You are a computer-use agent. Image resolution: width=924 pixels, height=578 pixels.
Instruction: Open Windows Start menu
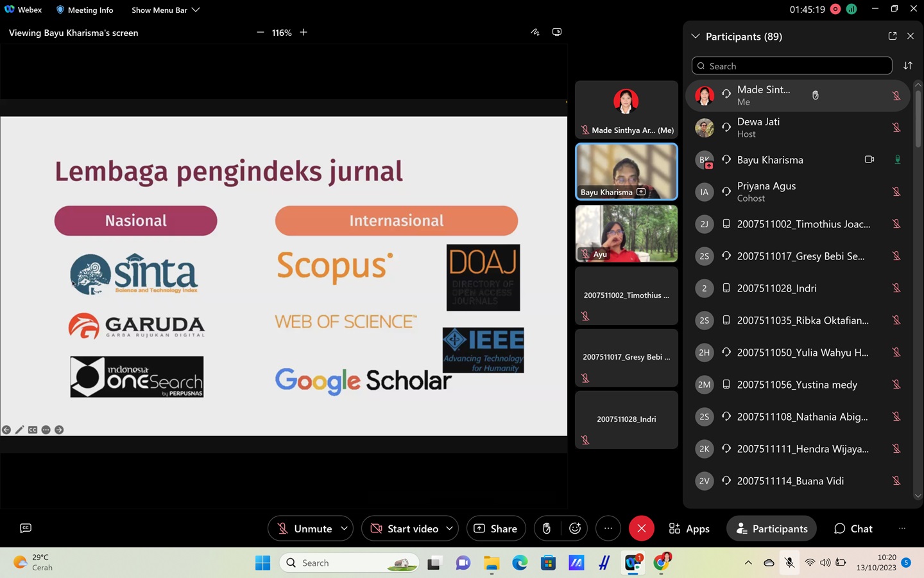pyautogui.click(x=263, y=563)
